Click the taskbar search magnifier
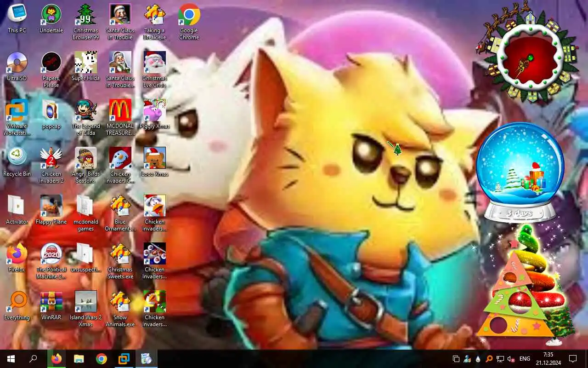588x368 pixels. [33, 359]
